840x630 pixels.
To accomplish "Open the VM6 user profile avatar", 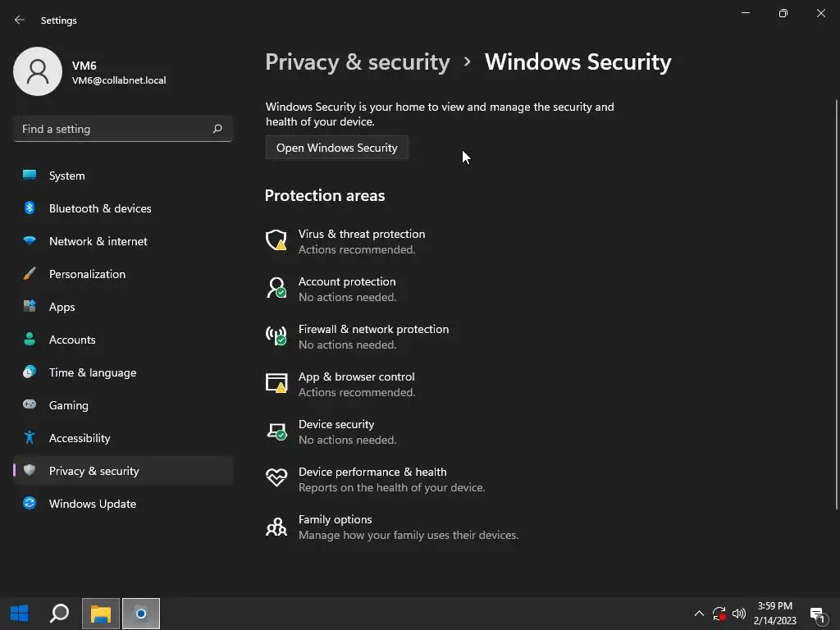I will pyautogui.click(x=38, y=71).
